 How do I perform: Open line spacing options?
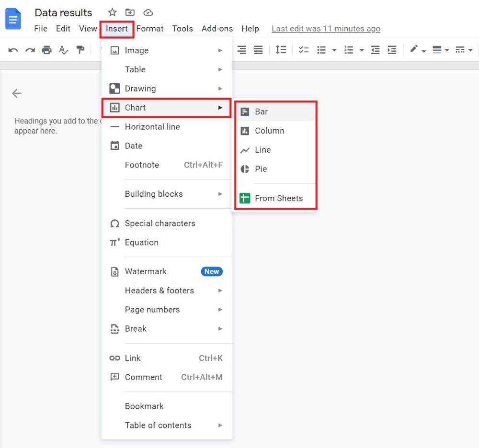point(281,50)
